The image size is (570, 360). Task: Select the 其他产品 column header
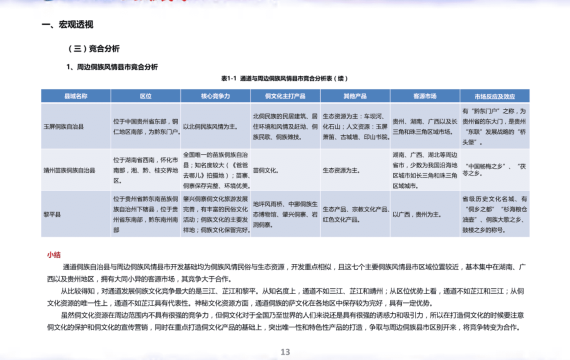[355, 96]
